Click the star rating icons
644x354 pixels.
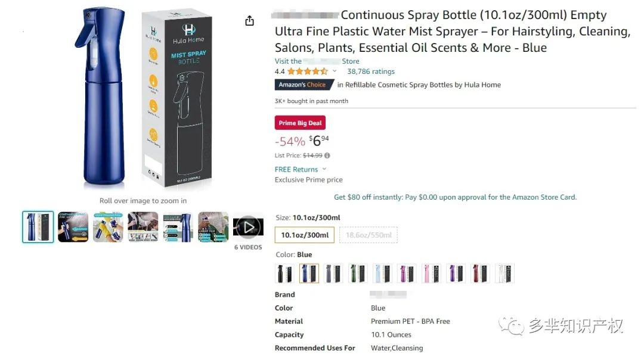coord(308,72)
